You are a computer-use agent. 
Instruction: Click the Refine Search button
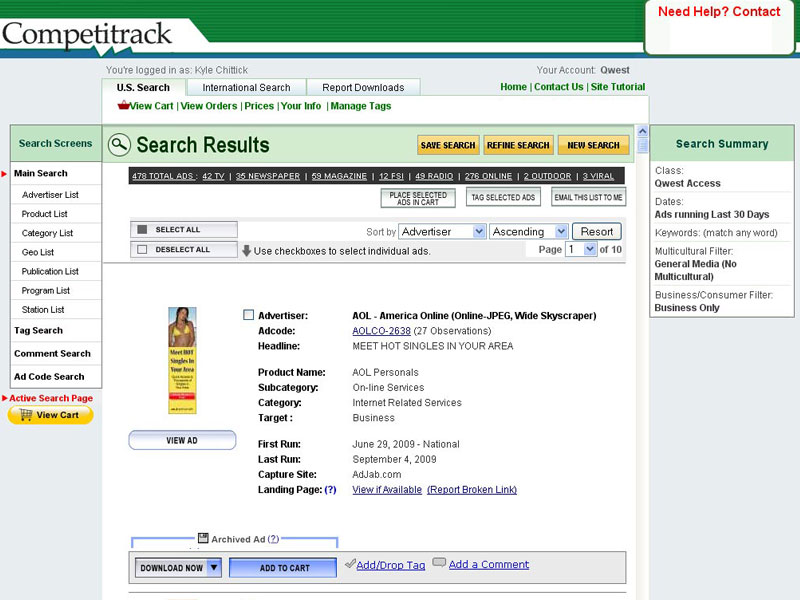(518, 145)
